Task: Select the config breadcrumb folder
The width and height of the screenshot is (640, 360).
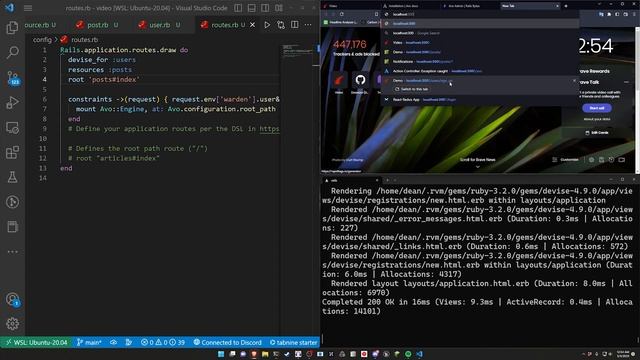Action: pos(42,40)
